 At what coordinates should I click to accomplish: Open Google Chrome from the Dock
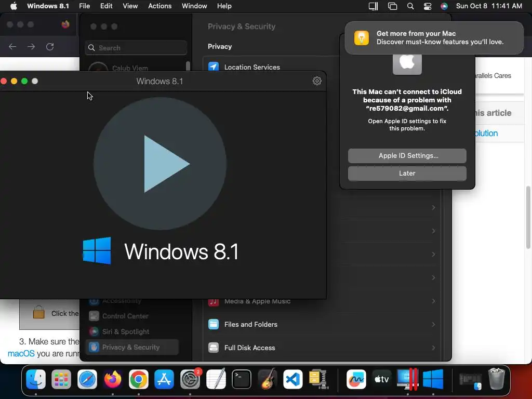point(138,379)
